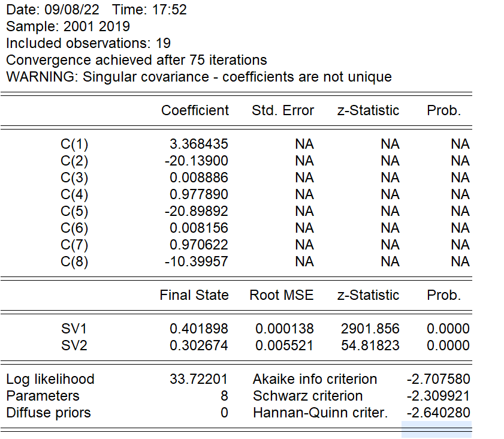Select the Log likelihood label

pos(50,379)
